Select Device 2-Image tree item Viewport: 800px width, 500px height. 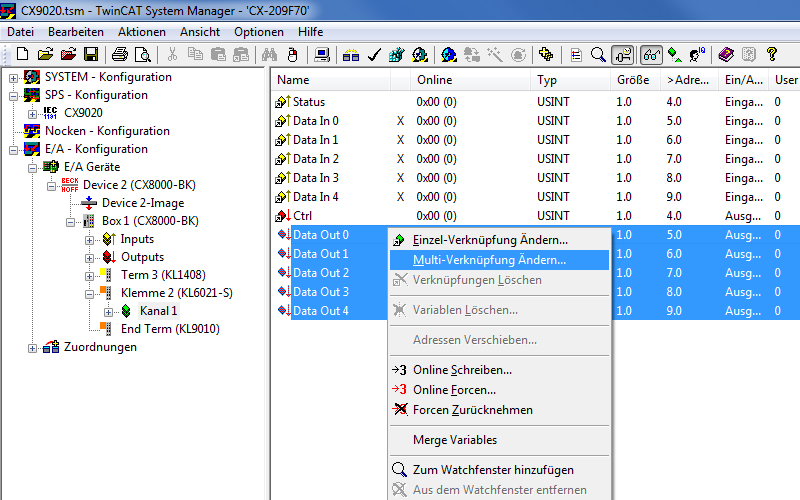pyautogui.click(x=143, y=203)
